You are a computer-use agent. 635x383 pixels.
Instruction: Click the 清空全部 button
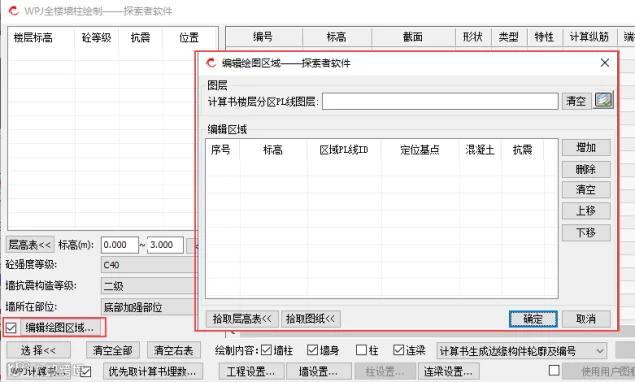113,350
